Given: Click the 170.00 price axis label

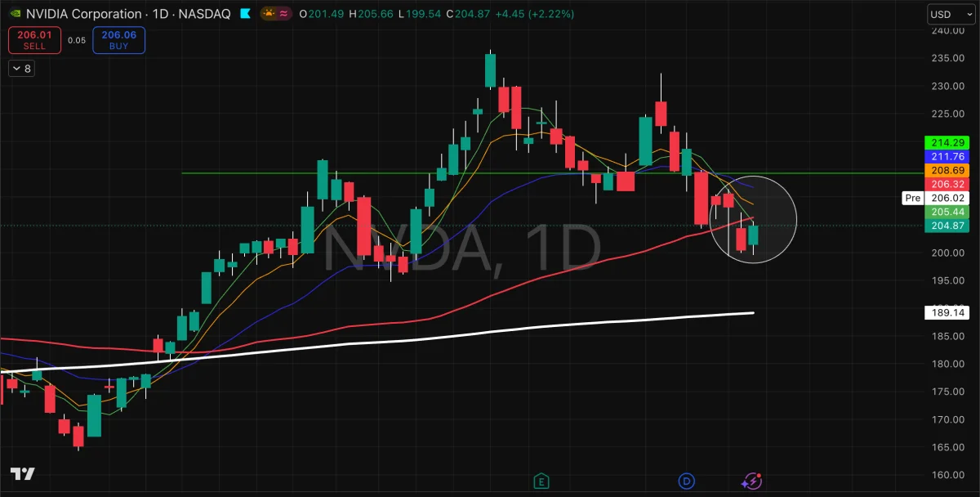Looking at the screenshot, I should click(x=948, y=419).
